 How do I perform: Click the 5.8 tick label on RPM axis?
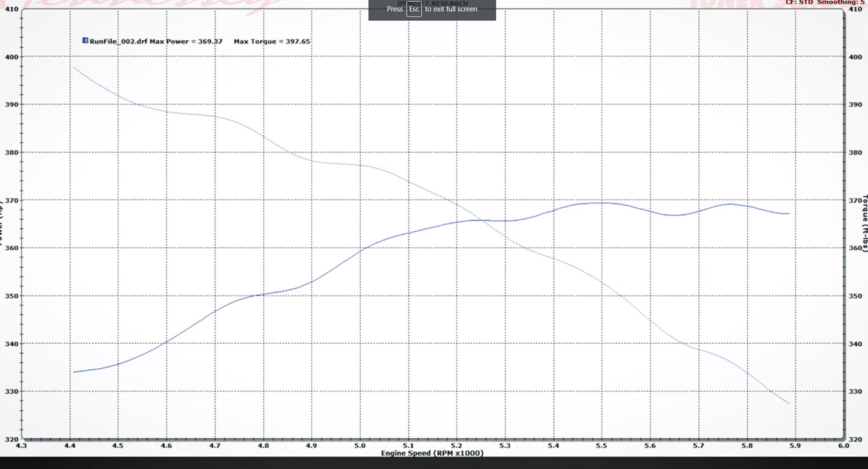(x=747, y=446)
